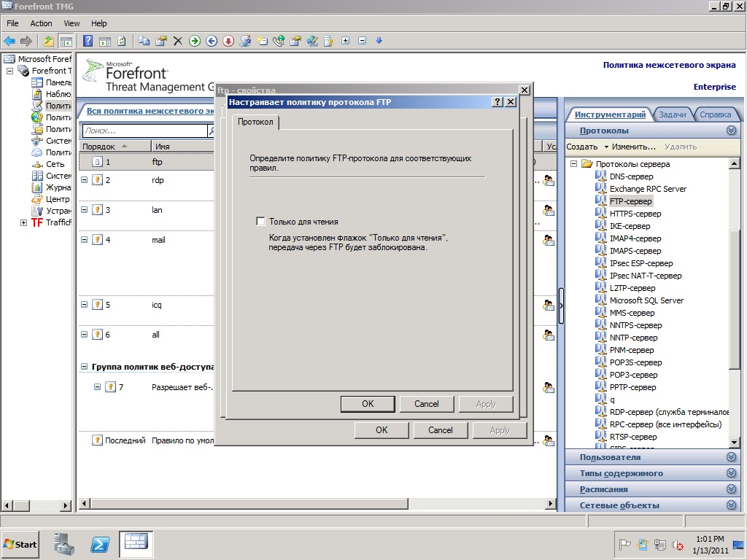Click the blue Help question mark icon

click(x=88, y=41)
